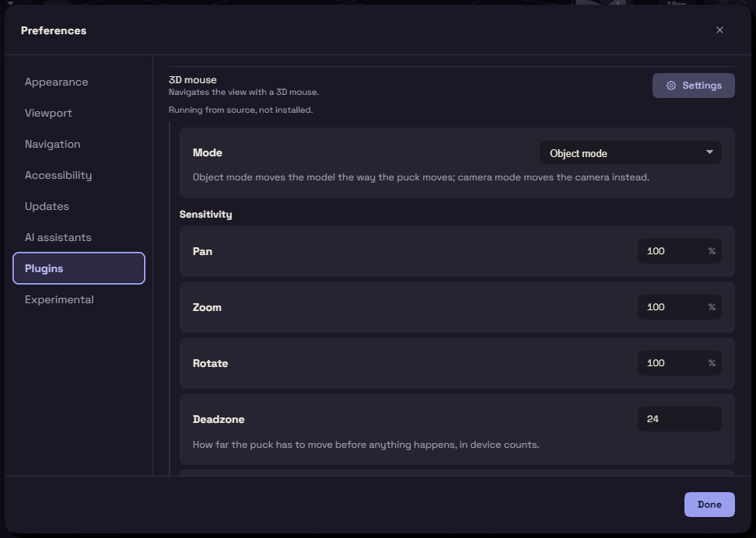
Task: Switch to the Viewport section
Action: point(79,113)
